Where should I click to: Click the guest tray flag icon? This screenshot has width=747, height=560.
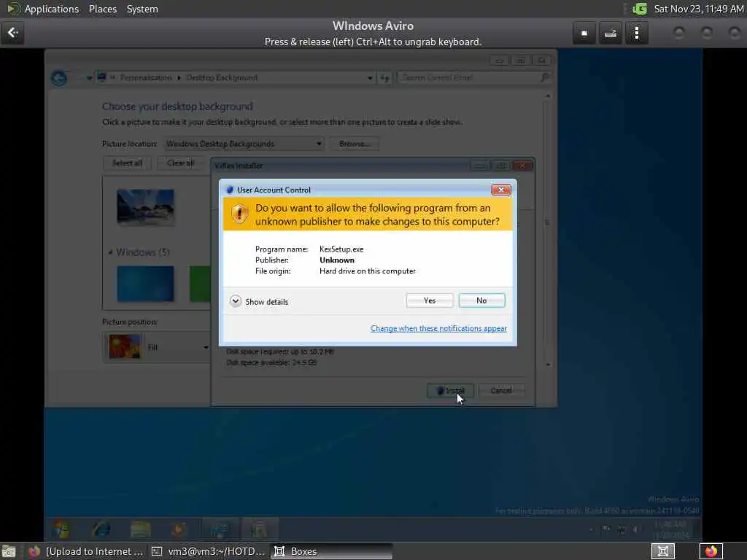pyautogui.click(x=606, y=529)
